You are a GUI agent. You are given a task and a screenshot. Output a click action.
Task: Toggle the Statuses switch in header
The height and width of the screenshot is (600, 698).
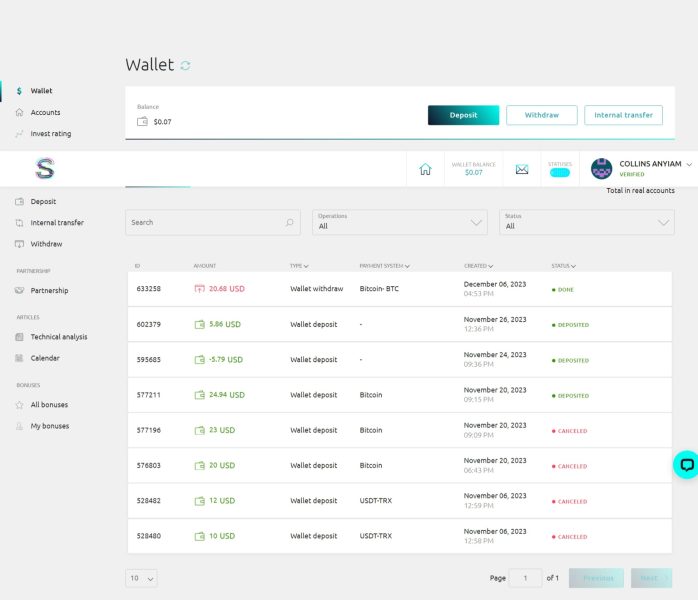(x=560, y=173)
